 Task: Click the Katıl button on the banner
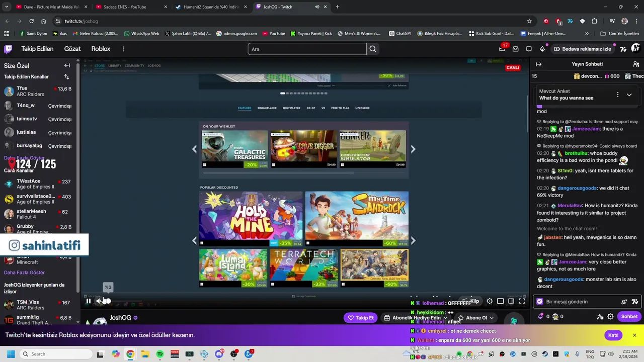613,335
